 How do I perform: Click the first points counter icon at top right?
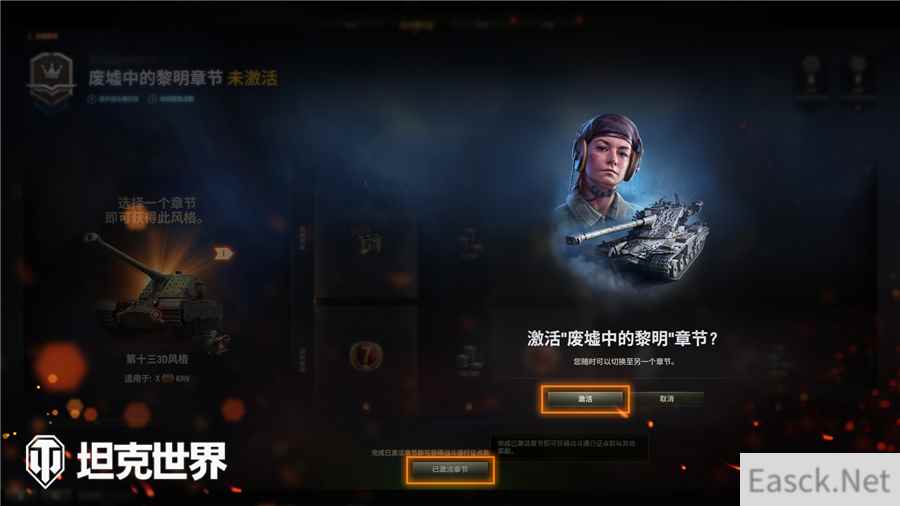810,77
